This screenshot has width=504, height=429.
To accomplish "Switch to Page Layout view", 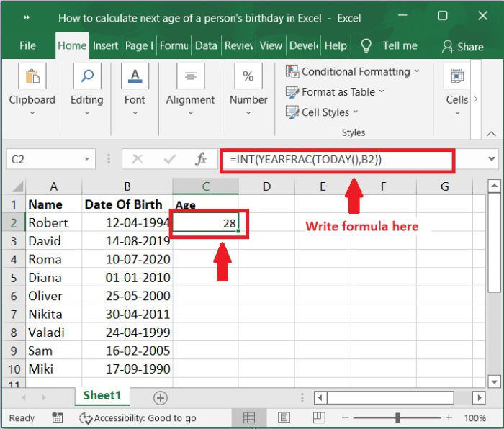I will 284,417.
